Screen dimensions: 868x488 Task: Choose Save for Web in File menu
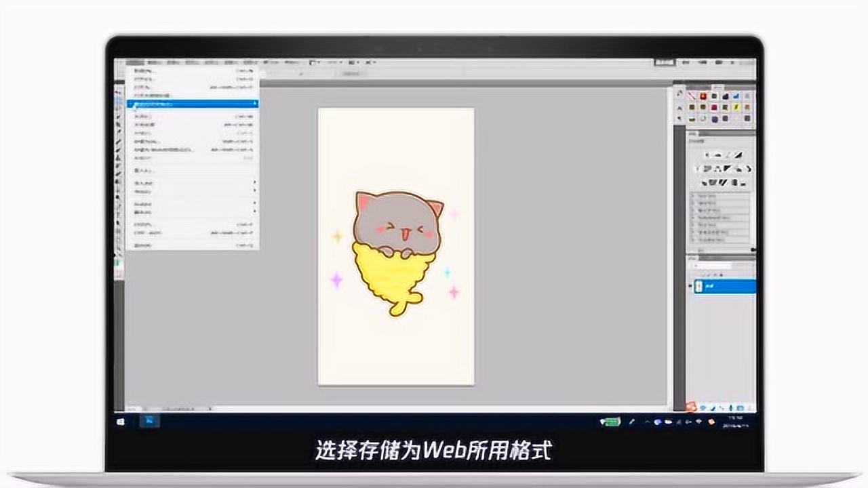(193, 150)
